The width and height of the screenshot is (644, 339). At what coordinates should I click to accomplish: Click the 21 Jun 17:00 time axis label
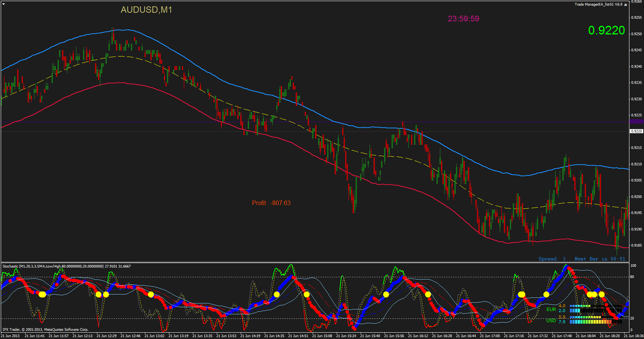490,336
